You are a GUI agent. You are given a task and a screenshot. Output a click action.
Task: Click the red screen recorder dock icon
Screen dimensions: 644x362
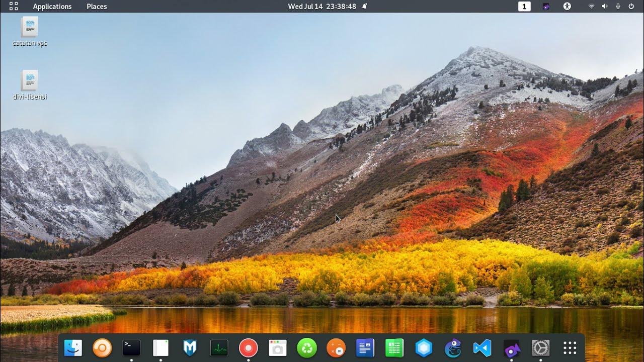tap(248, 347)
